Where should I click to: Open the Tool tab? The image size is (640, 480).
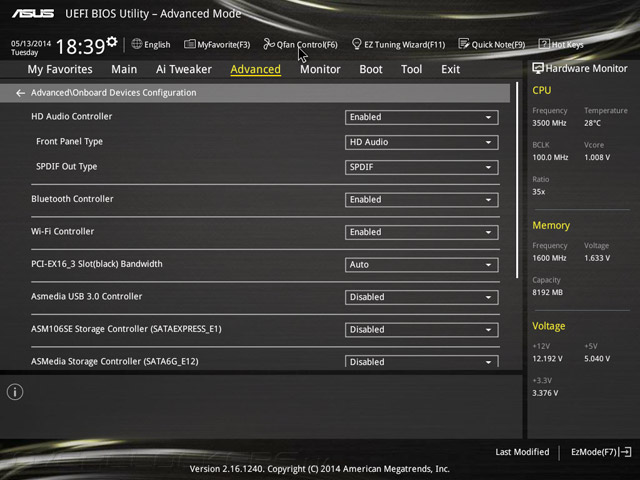(x=411, y=69)
